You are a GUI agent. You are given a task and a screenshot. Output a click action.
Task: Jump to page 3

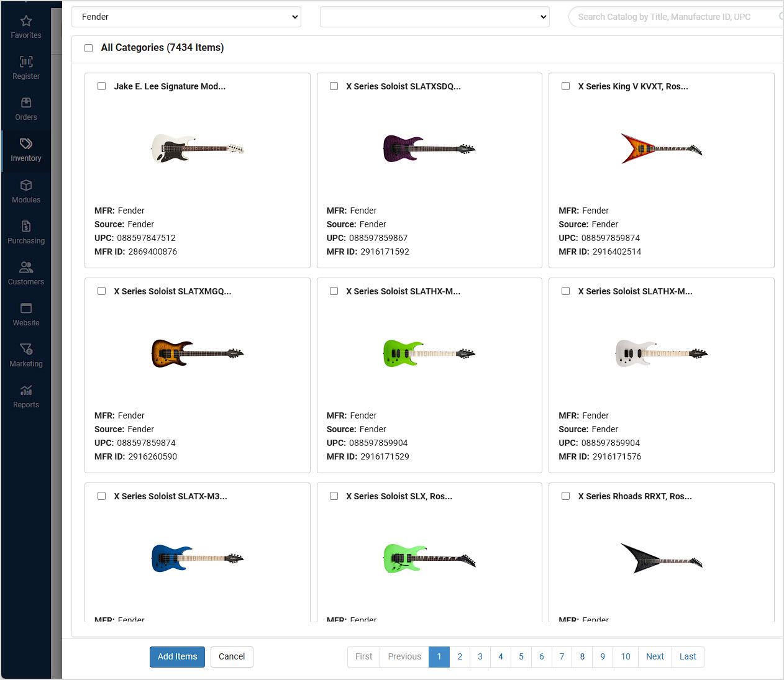(x=480, y=657)
